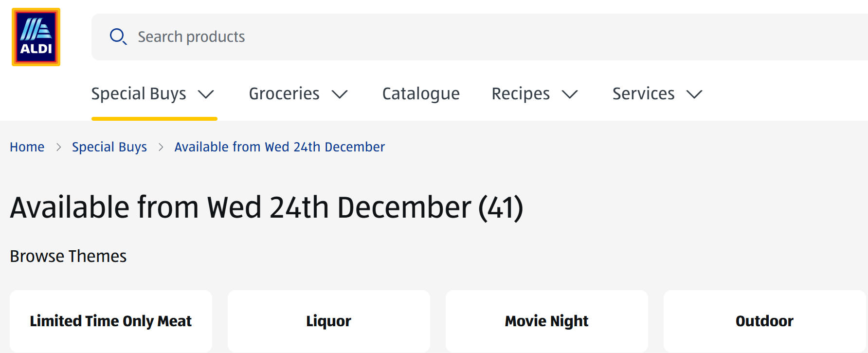Click the Available from Wed 24th December breadcrumb
868x353 pixels.
[x=280, y=147]
